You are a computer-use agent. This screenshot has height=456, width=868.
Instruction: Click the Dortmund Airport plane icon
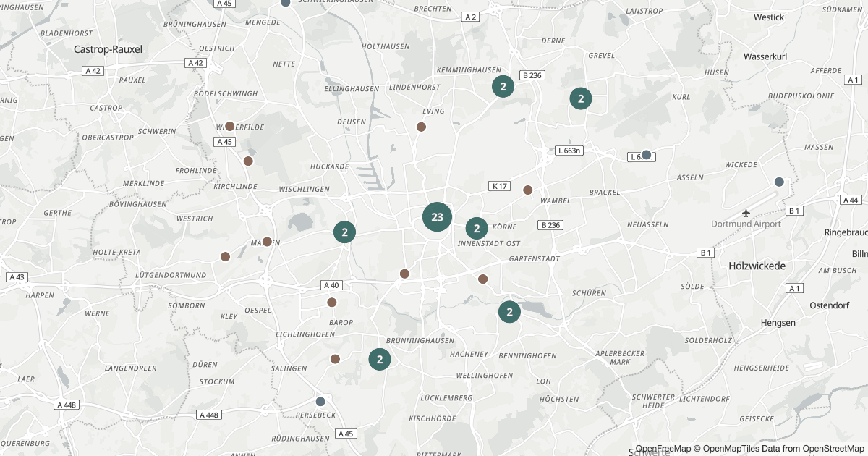coord(746,213)
